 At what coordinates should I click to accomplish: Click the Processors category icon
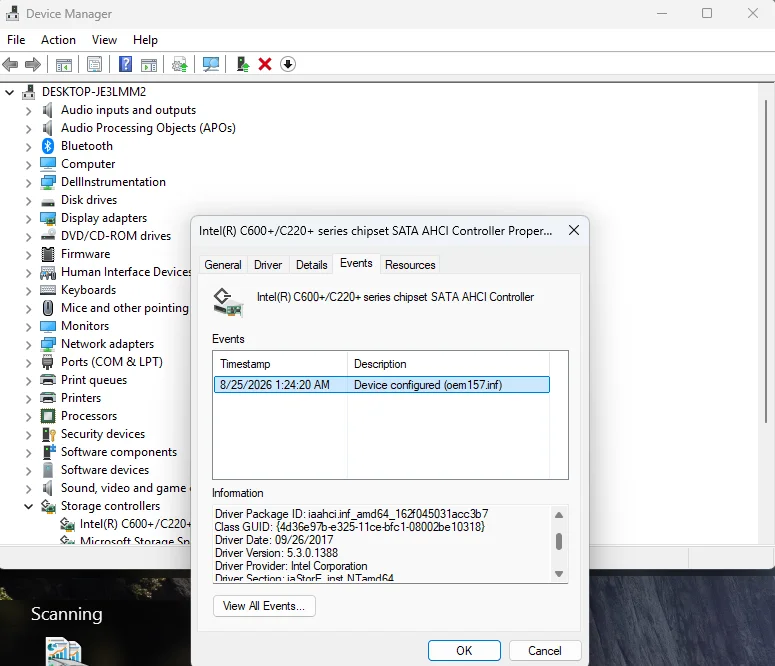(48, 416)
